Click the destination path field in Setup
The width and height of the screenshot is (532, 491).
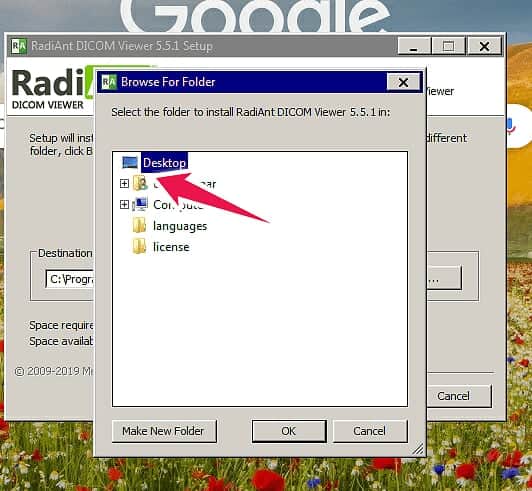click(x=70, y=279)
